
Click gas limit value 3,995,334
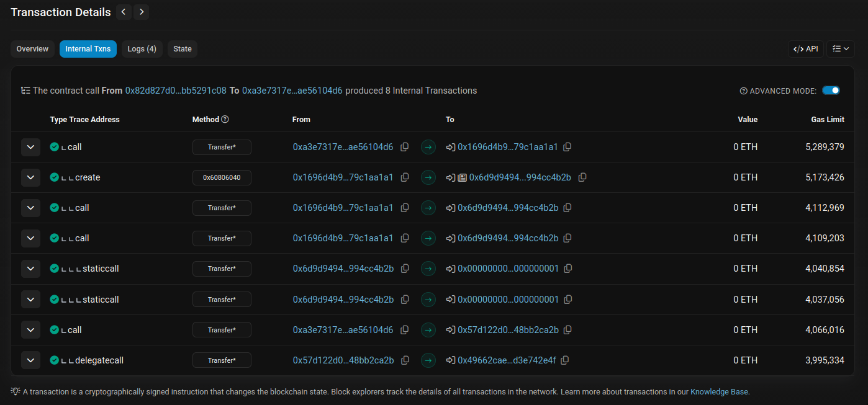click(x=825, y=360)
